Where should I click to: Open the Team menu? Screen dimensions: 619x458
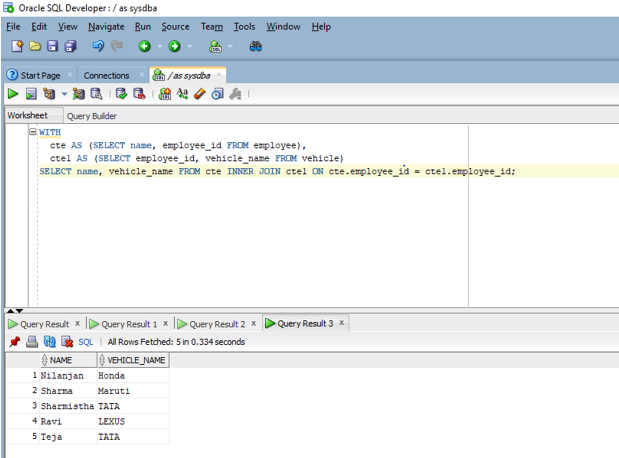(x=212, y=26)
